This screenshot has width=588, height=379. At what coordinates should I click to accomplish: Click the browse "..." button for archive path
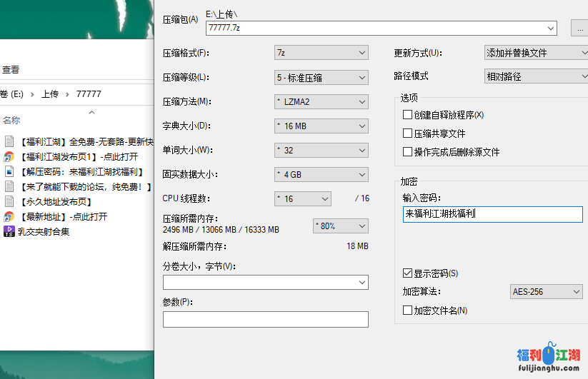pyautogui.click(x=579, y=29)
